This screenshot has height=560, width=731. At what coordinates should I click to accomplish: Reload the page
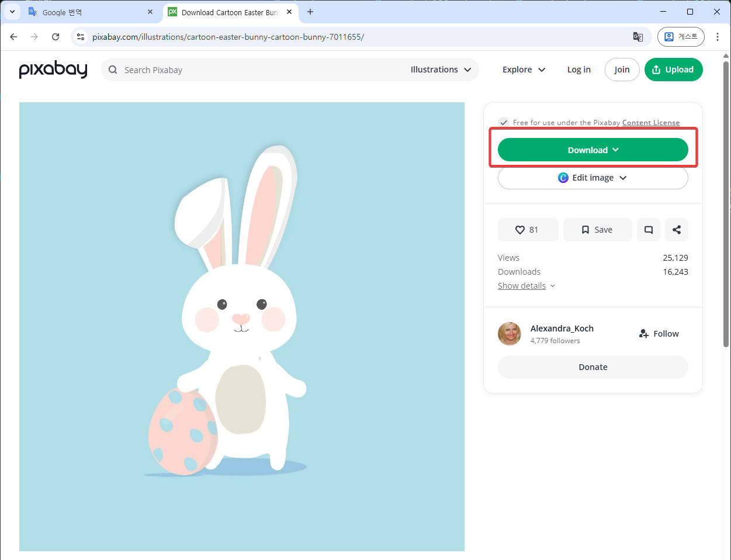tap(56, 37)
